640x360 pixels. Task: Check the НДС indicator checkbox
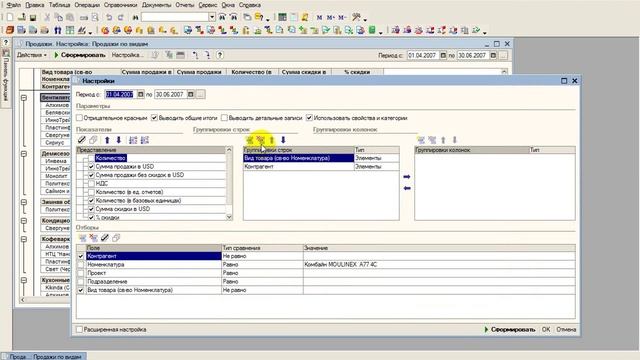click(x=91, y=183)
